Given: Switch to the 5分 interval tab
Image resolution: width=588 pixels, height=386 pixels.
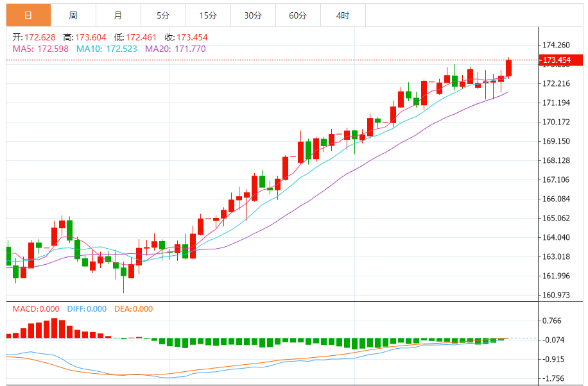Looking at the screenshot, I should 163,15.
